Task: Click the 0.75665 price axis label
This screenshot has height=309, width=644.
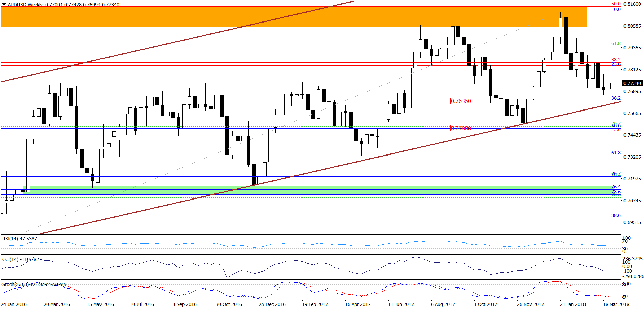Action: 632,113
